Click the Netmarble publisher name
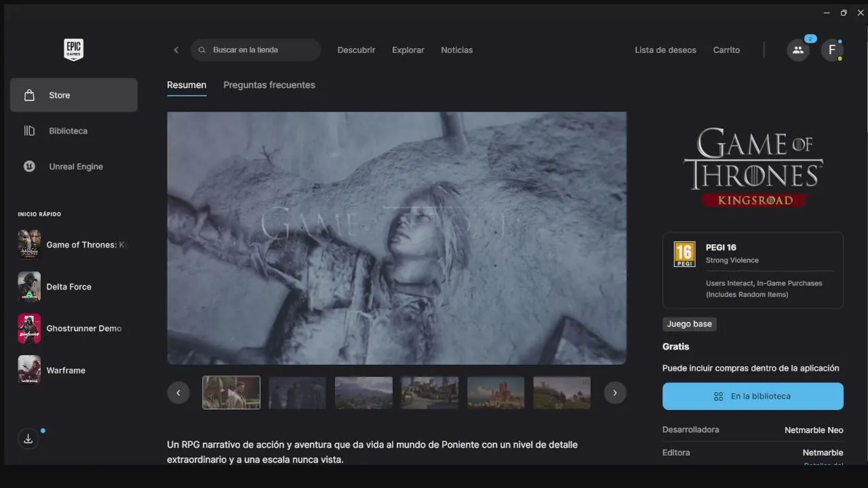The width and height of the screenshot is (868, 488). [823, 453]
